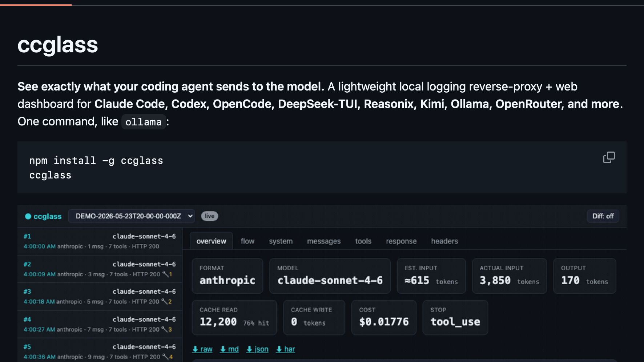Image resolution: width=644 pixels, height=362 pixels.
Task: Switch to the overview tab
Action: tap(211, 241)
